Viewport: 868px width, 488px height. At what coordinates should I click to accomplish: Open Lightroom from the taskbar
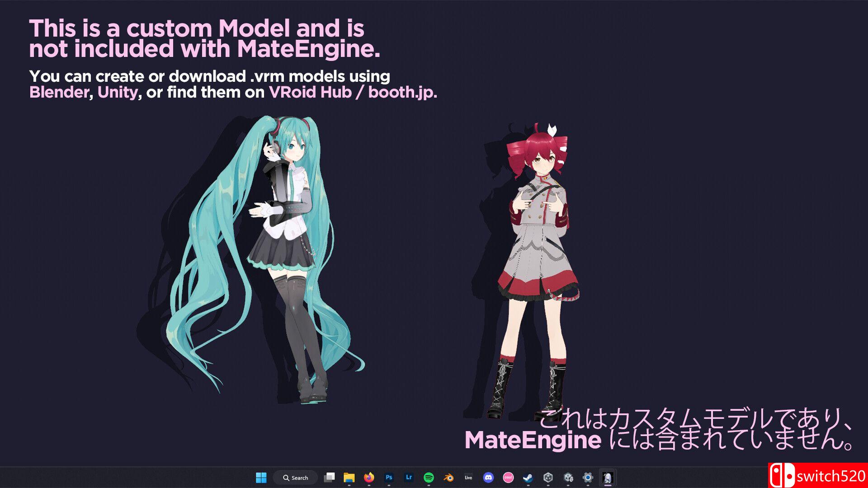[x=409, y=478]
